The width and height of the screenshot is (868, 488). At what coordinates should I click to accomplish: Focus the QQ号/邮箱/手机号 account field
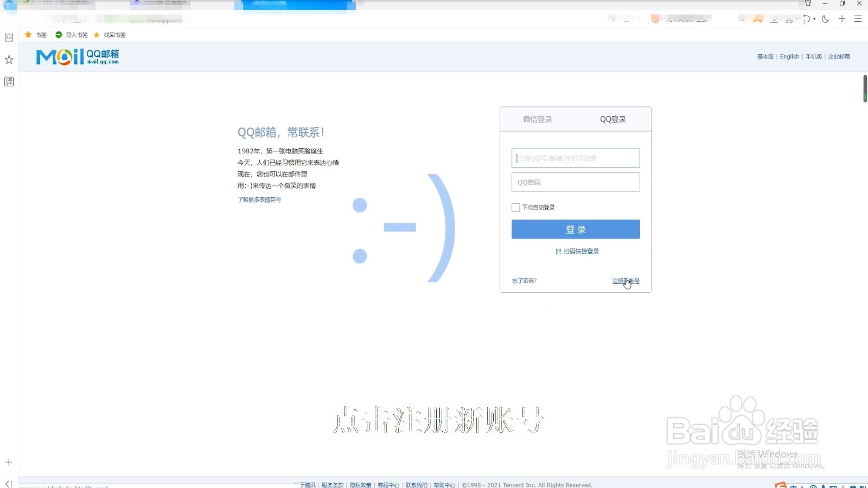point(576,158)
